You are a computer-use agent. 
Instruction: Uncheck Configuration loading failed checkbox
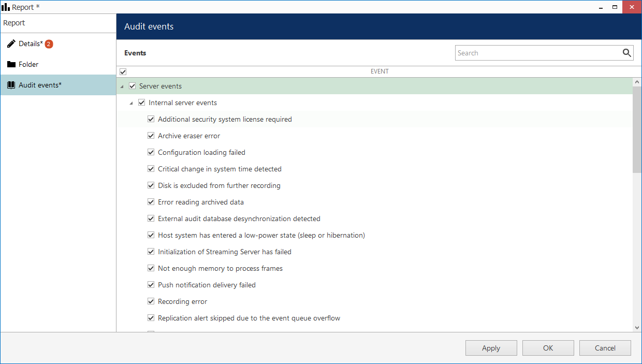[x=151, y=152]
